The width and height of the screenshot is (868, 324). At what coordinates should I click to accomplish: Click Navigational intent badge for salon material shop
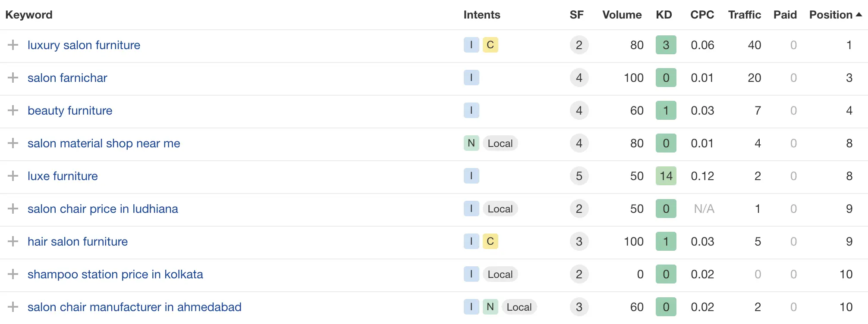tap(471, 143)
